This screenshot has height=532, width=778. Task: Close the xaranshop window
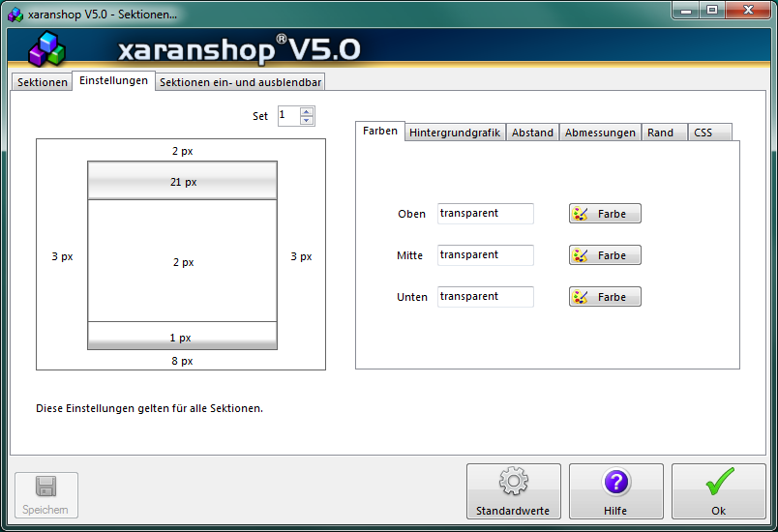(x=749, y=11)
